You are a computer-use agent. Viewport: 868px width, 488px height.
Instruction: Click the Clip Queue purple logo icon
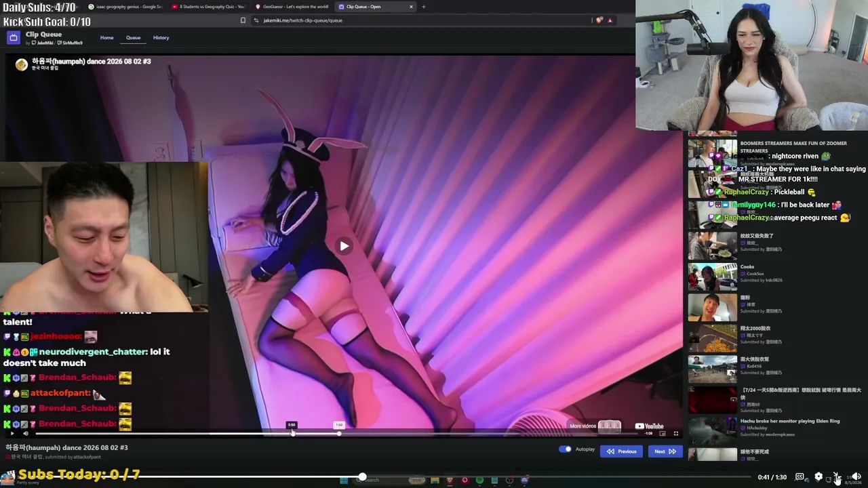tap(13, 38)
